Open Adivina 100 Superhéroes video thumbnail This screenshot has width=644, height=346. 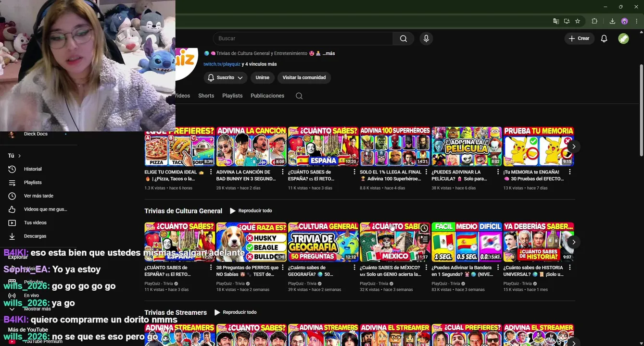pyautogui.click(x=395, y=147)
